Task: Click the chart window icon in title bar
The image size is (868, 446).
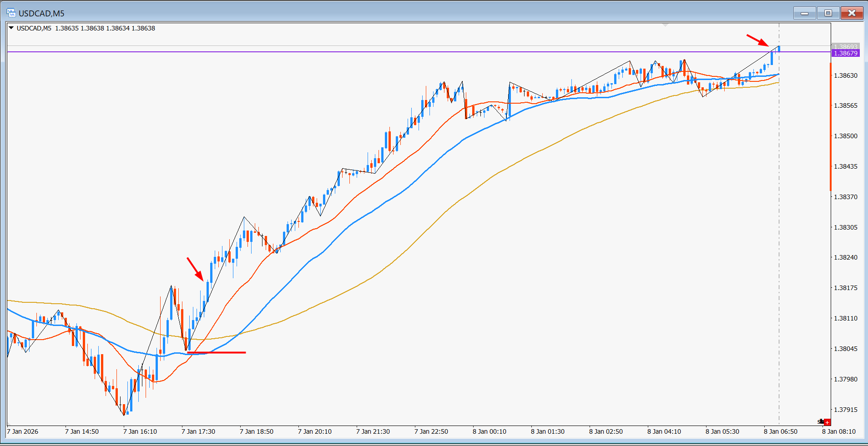Action: tap(11, 13)
